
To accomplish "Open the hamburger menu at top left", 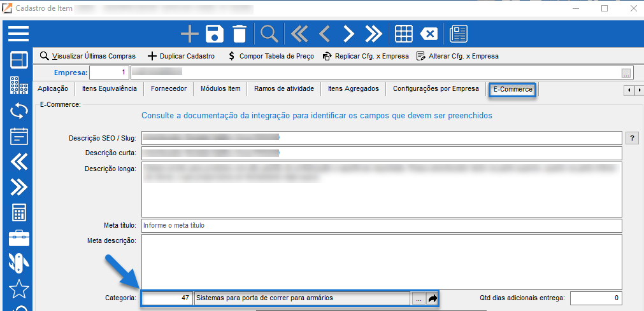I will 18,33.
